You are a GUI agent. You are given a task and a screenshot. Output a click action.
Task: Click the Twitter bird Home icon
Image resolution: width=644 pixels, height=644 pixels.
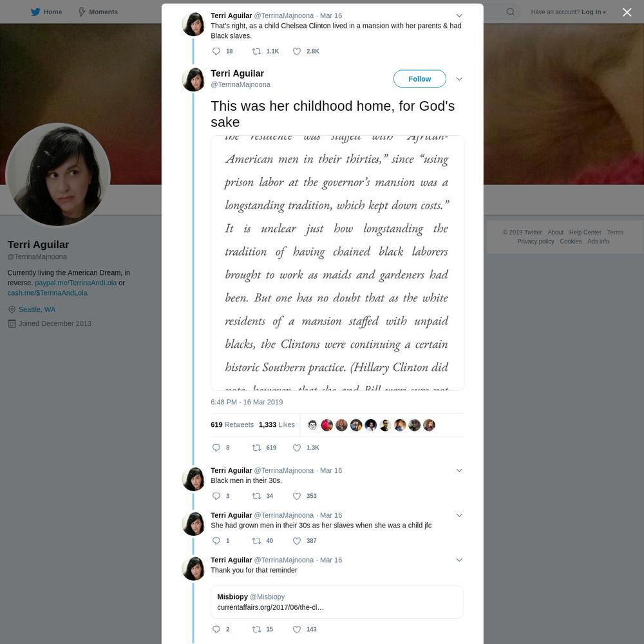point(35,12)
